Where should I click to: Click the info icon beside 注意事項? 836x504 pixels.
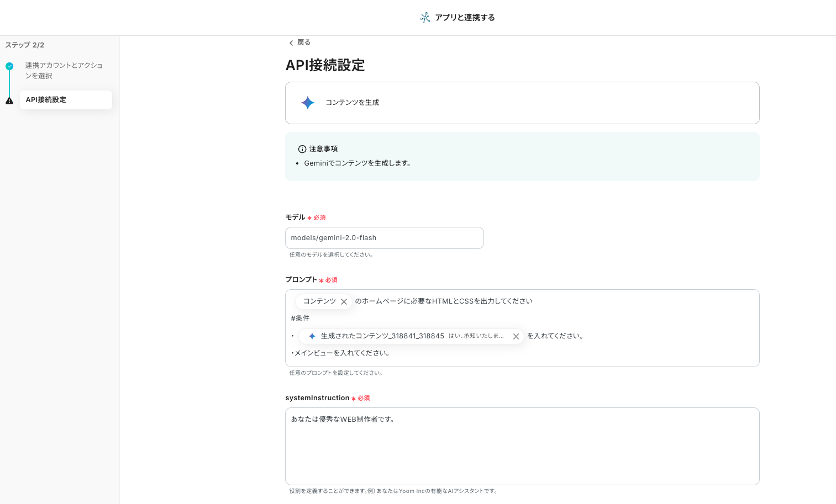coord(302,149)
